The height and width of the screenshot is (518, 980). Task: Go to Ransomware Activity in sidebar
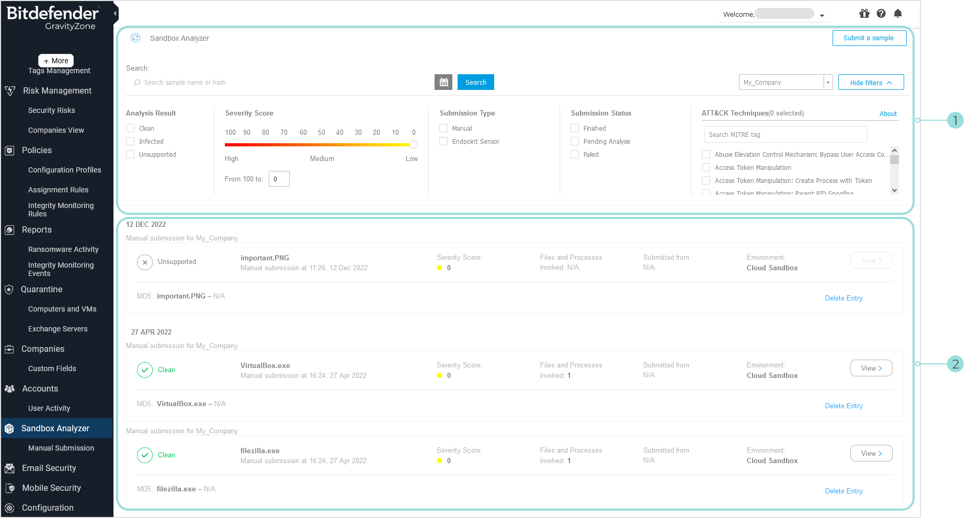63,249
